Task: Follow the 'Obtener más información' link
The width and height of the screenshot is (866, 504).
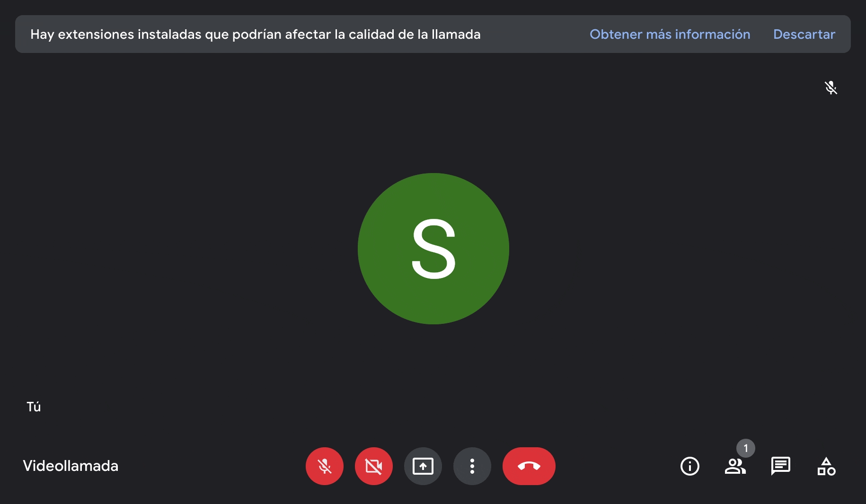Action: coord(670,34)
